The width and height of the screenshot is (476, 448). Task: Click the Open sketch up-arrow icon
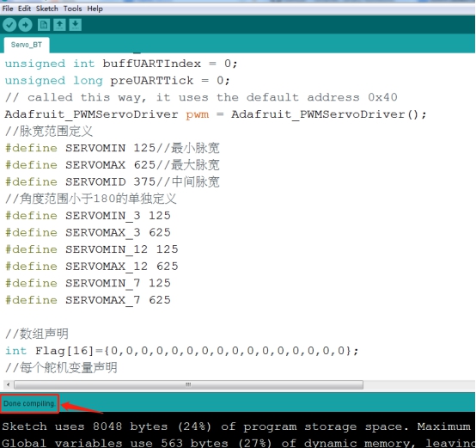coord(59,25)
